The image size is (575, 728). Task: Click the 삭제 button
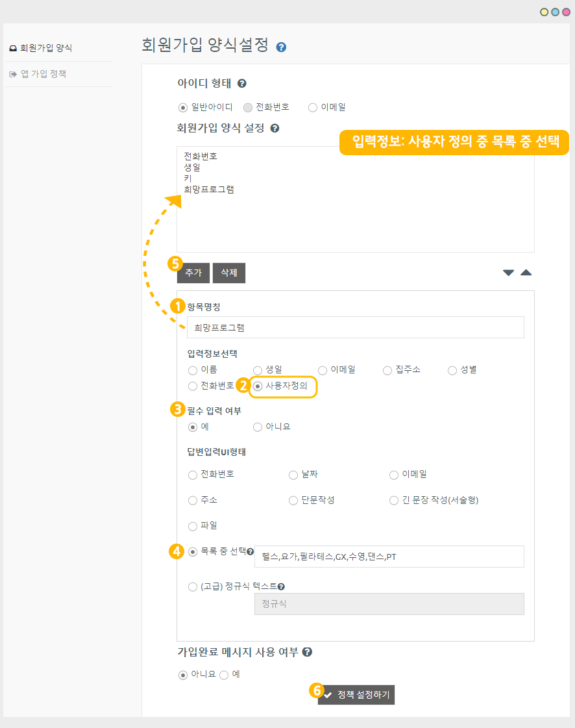point(229,273)
